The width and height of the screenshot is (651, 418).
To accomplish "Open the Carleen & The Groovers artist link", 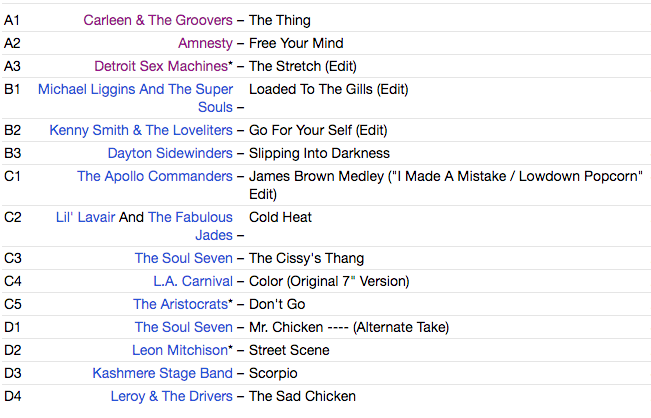I will coord(157,20).
